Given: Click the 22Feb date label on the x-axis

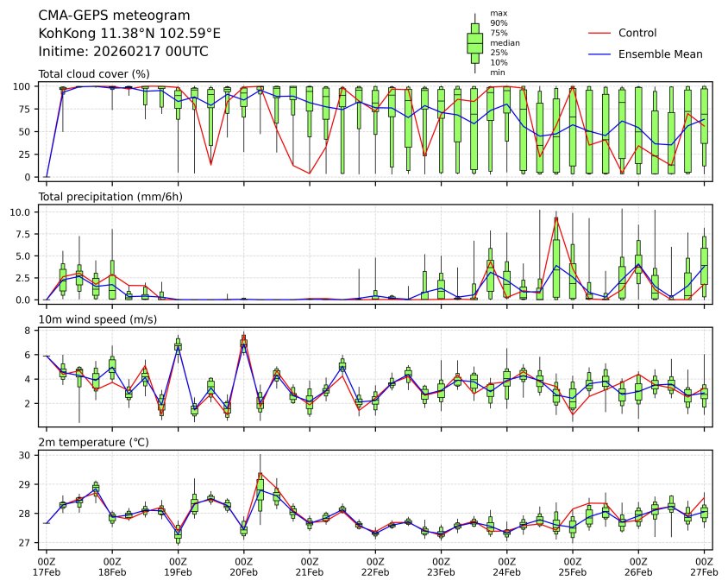Looking at the screenshot, I should click(x=375, y=572).
